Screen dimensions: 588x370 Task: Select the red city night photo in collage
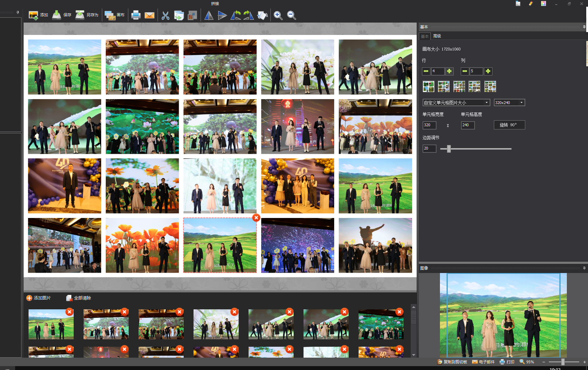click(x=298, y=126)
